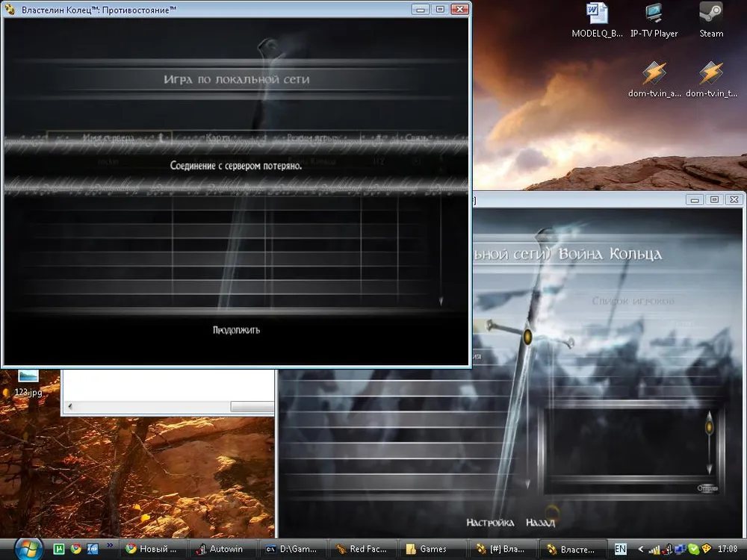Open the first dom-tv.in playlist shortcut
747x560 pixels.
[x=654, y=78]
